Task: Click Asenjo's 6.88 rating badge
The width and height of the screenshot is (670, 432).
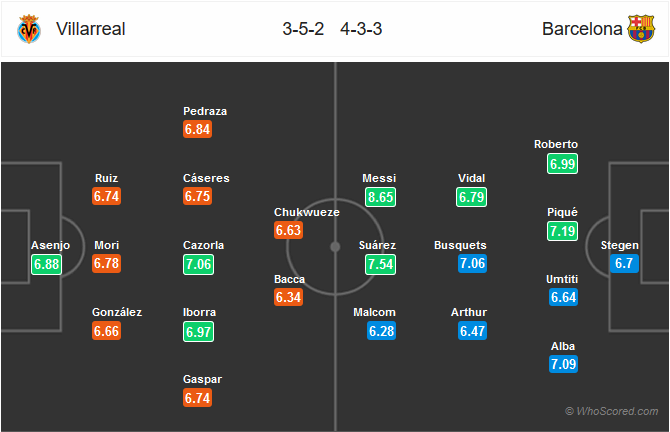Action: pyautogui.click(x=47, y=264)
